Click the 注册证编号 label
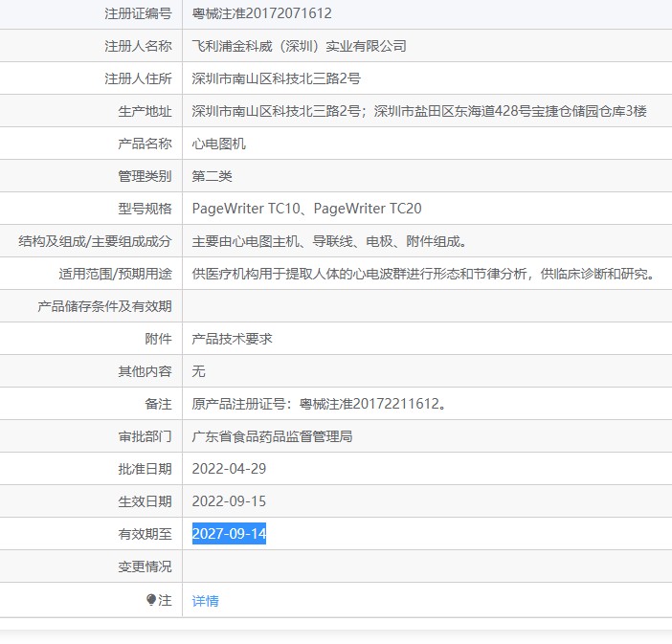The width and height of the screenshot is (672, 644). (x=138, y=13)
